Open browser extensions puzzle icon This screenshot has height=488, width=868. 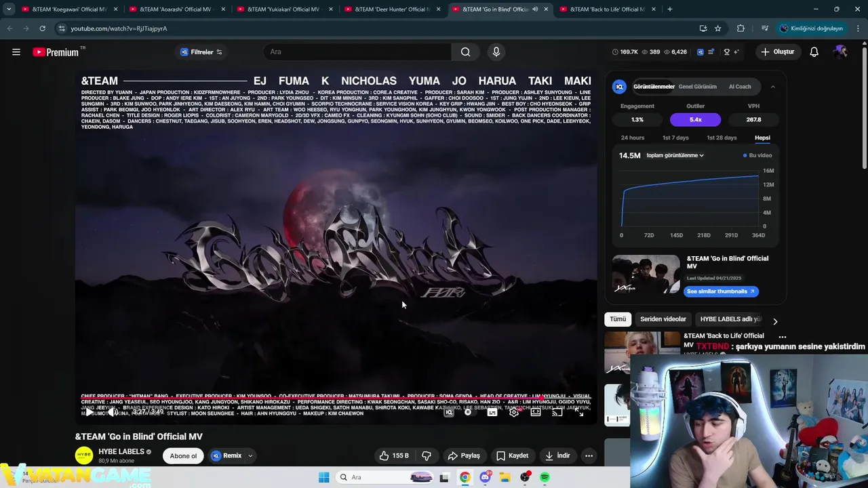click(x=741, y=28)
